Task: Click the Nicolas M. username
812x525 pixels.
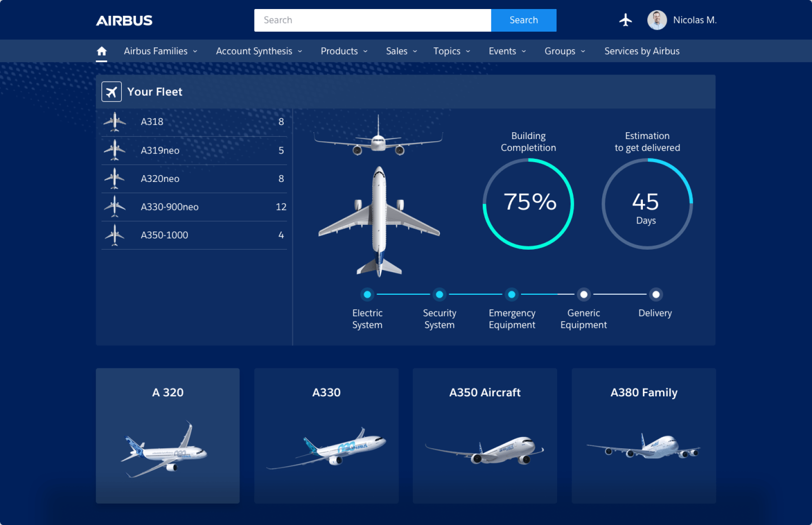Action: (695, 20)
